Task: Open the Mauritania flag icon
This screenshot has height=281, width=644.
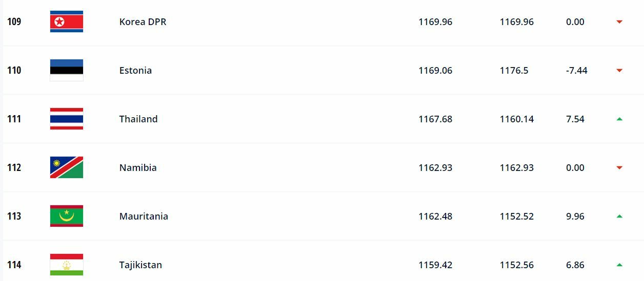Action: [67, 216]
